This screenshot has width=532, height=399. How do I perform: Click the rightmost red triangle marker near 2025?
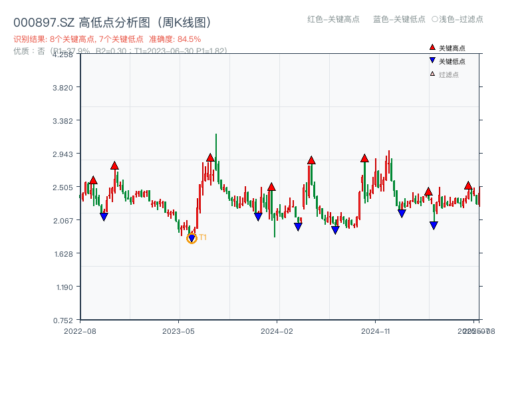[469, 185]
